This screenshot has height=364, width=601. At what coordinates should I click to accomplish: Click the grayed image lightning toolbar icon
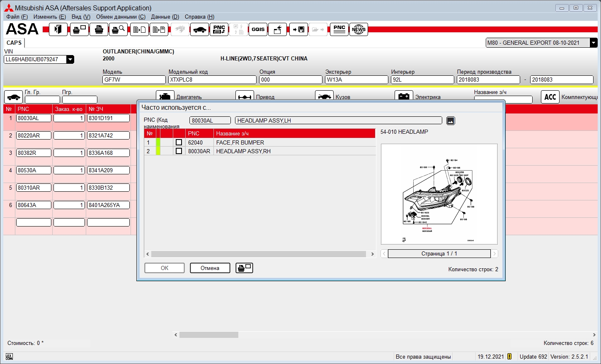[238, 29]
